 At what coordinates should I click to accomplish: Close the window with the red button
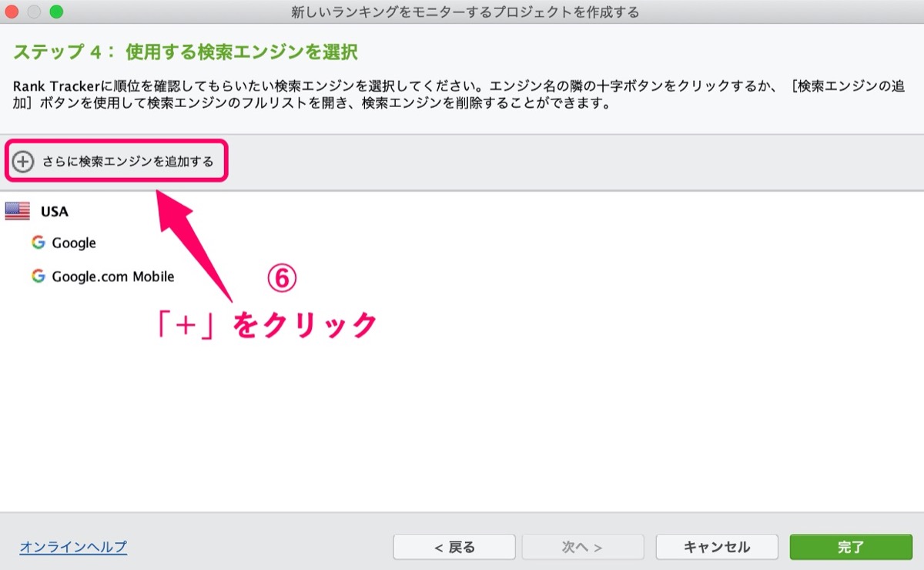[13, 12]
